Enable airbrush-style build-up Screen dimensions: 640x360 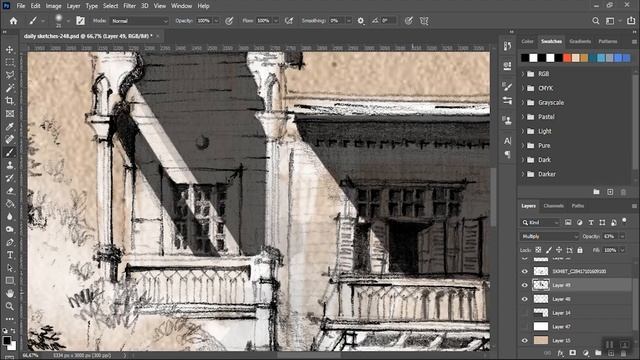tap(289, 21)
